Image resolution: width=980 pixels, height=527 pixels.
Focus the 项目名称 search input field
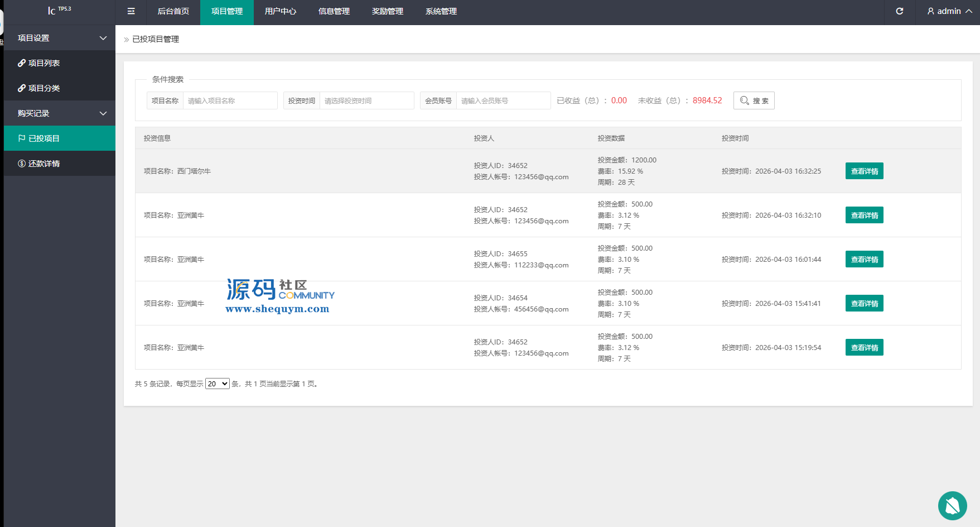(230, 100)
